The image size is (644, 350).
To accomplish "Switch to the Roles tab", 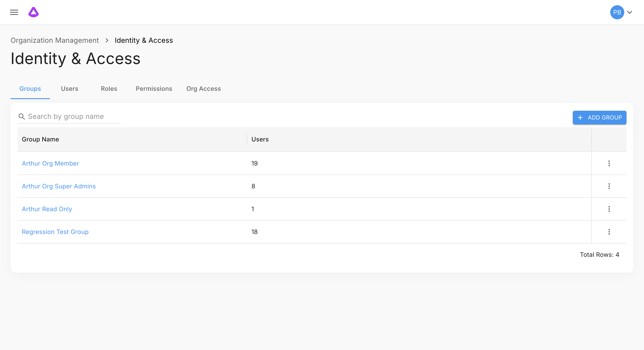I will (x=109, y=89).
